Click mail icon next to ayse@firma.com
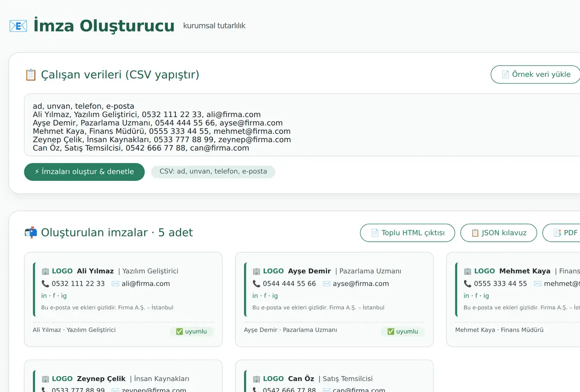 [327, 284]
